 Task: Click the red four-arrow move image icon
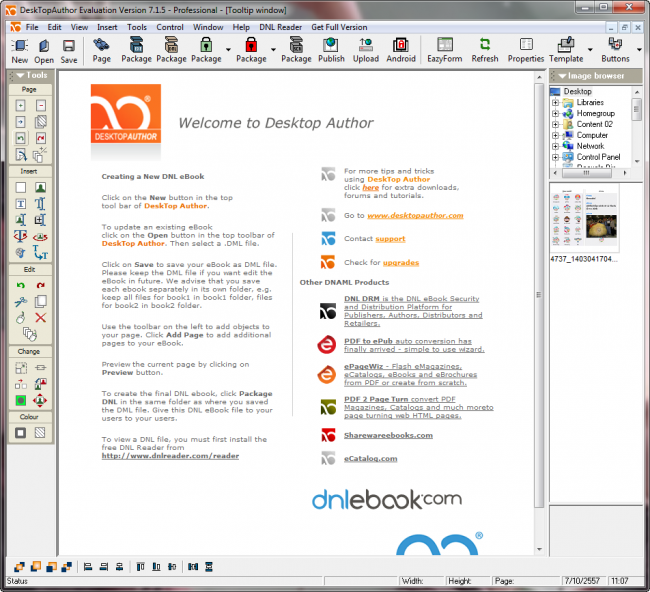click(40, 400)
